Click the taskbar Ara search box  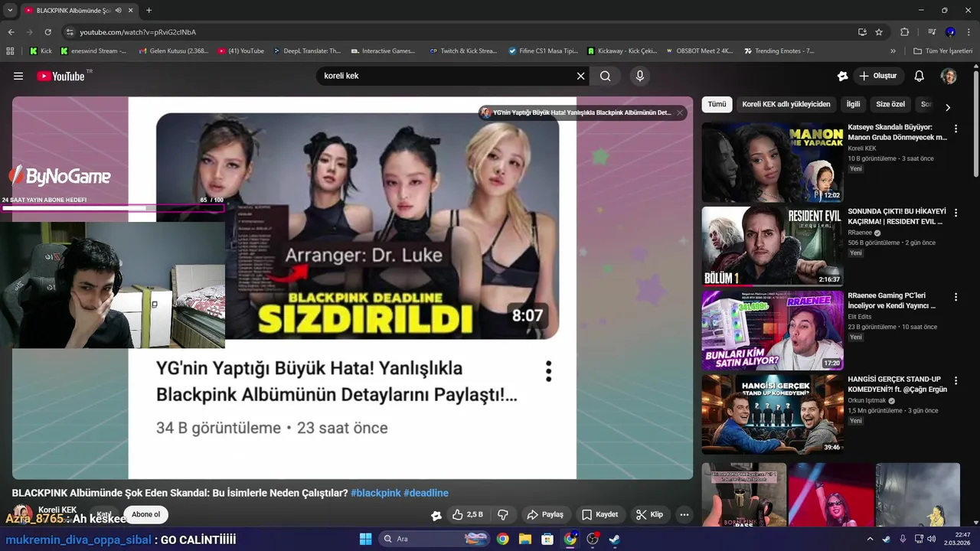point(433,539)
